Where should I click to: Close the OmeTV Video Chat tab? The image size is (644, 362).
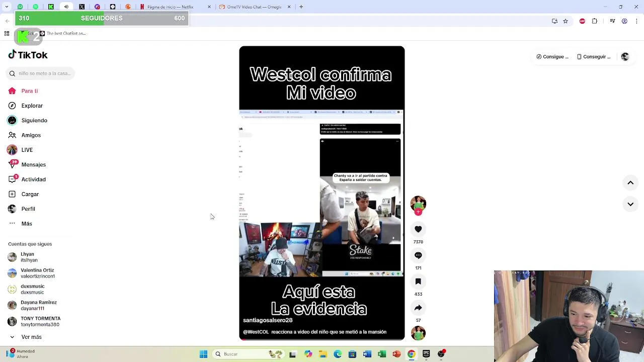(289, 7)
